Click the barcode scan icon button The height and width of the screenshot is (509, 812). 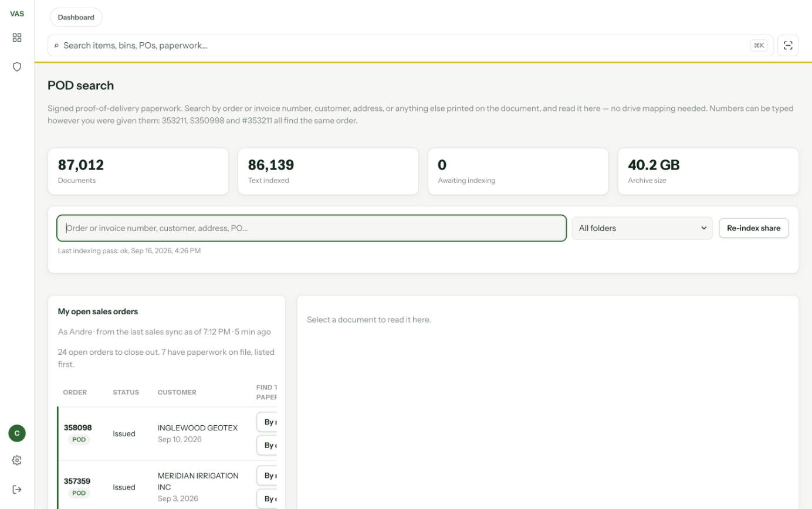[x=788, y=46]
